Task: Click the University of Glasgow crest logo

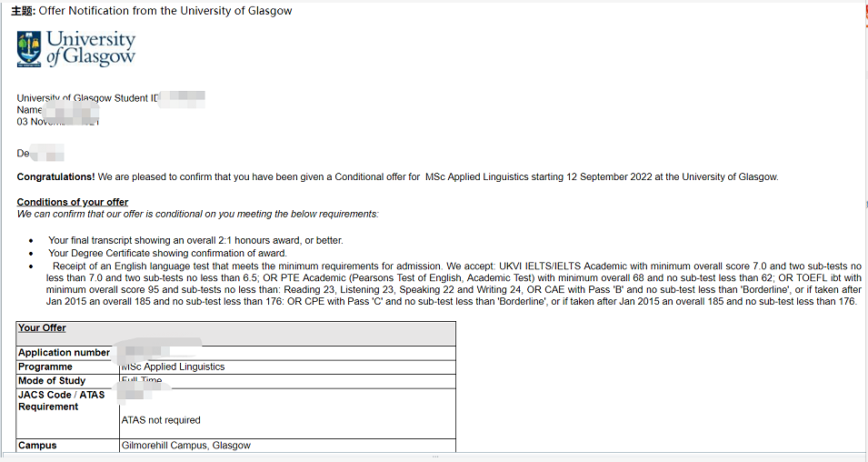Action: point(29,48)
